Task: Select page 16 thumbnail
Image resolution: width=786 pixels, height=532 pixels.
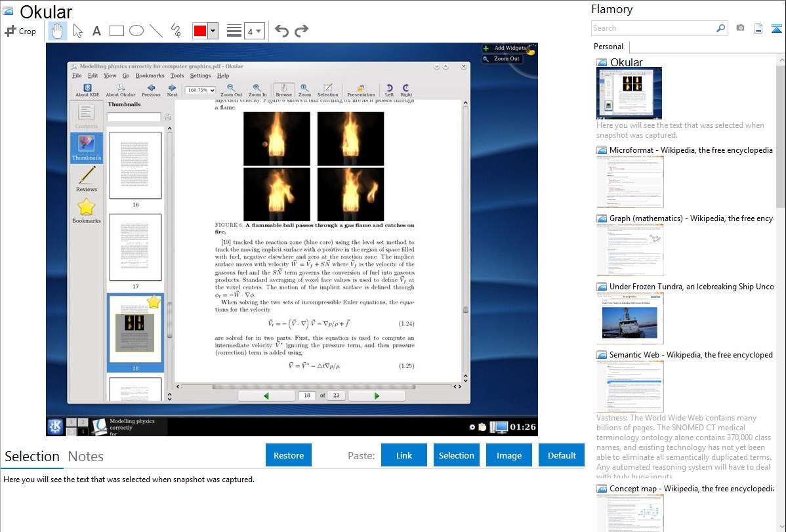Action: 135,165
